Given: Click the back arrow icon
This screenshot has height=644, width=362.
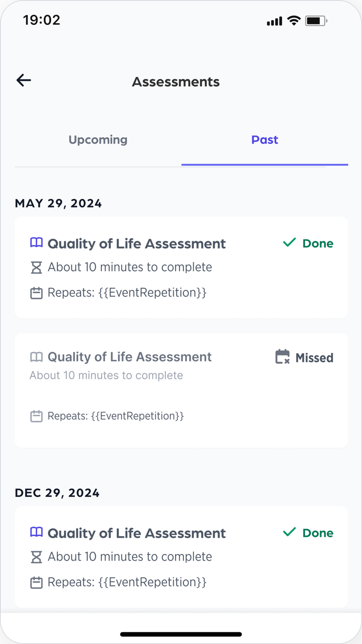Looking at the screenshot, I should coord(23,80).
